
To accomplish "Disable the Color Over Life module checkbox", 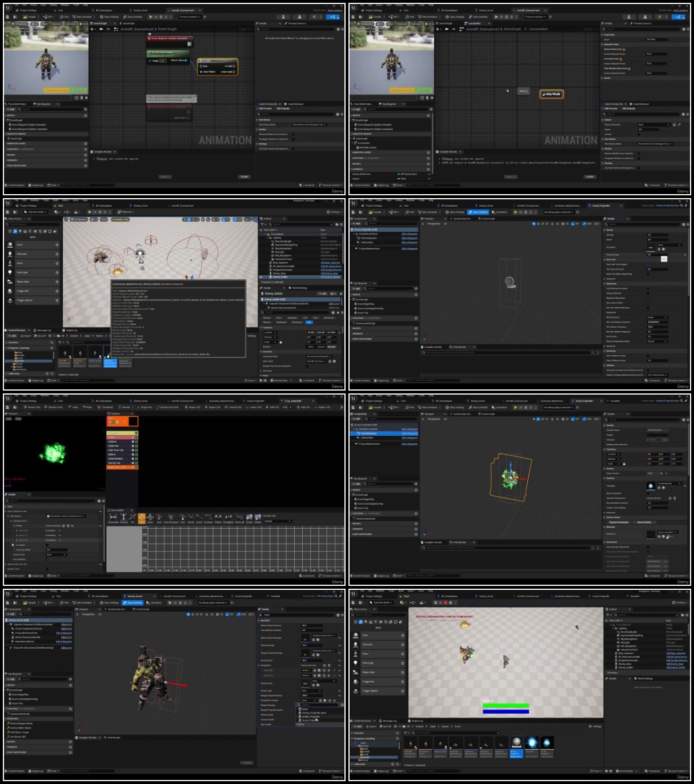I will tap(133, 450).
